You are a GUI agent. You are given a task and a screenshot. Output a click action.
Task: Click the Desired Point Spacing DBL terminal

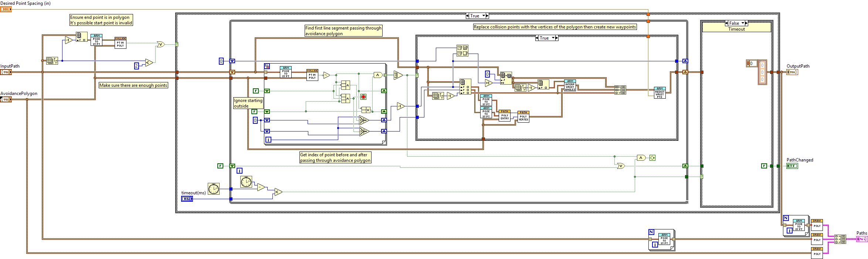[x=6, y=9]
